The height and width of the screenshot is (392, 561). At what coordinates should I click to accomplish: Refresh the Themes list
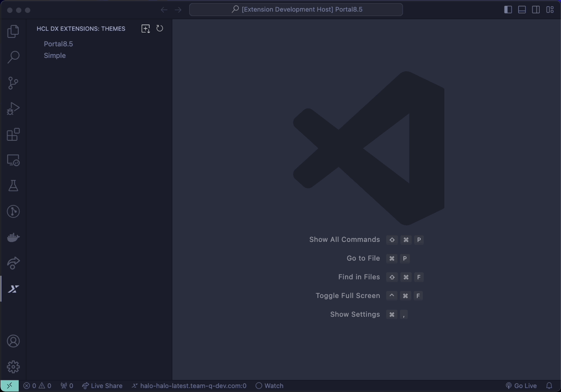point(160,28)
